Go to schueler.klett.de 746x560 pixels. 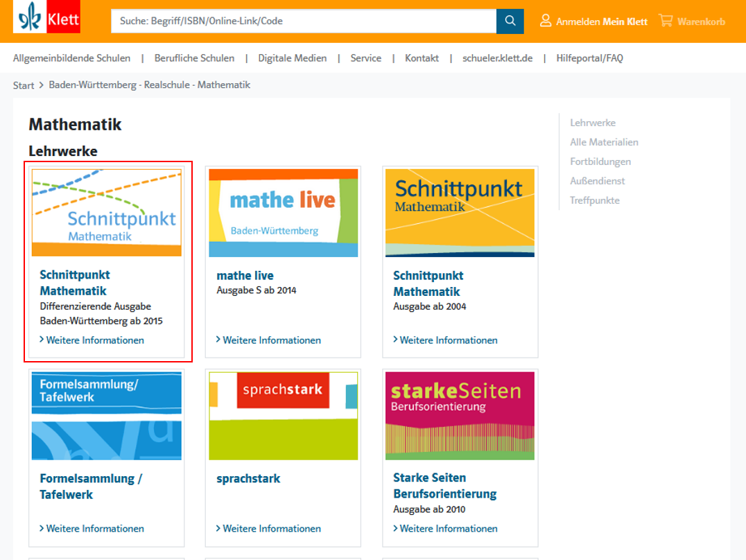click(497, 58)
